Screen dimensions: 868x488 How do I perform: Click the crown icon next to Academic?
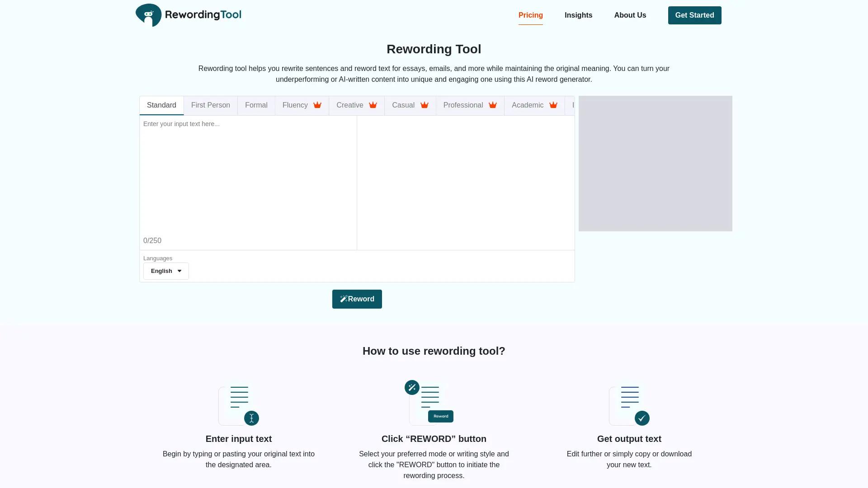[x=553, y=105]
